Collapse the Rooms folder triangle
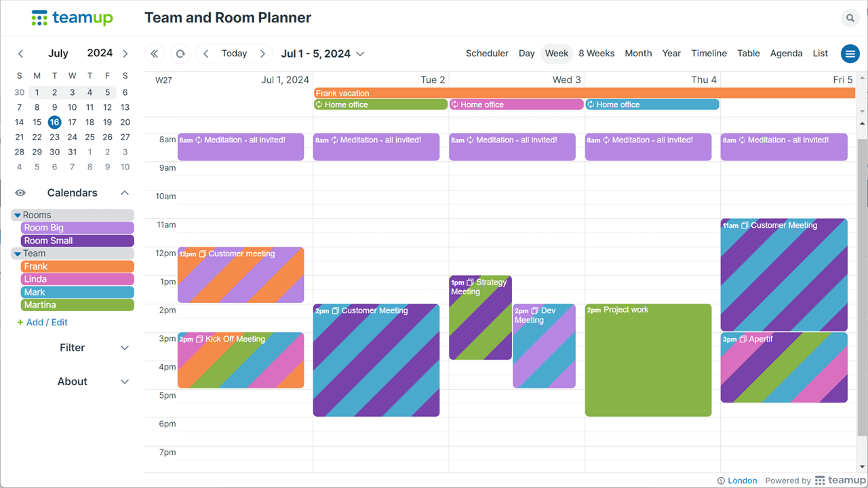 (x=18, y=215)
